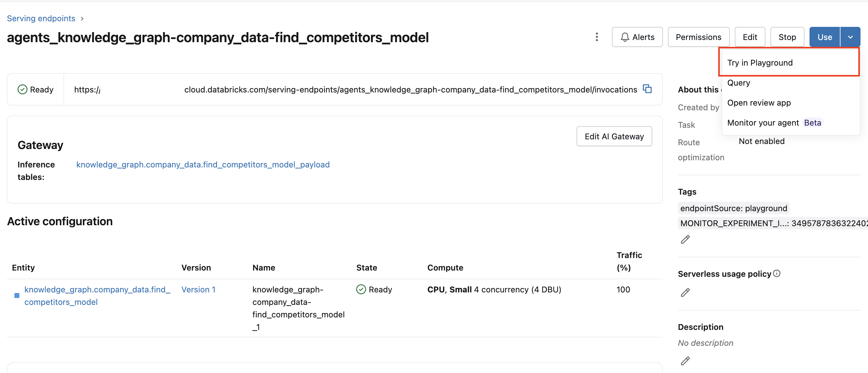Expand the Use button dropdown arrow
The height and width of the screenshot is (373, 868).
pyautogui.click(x=850, y=37)
